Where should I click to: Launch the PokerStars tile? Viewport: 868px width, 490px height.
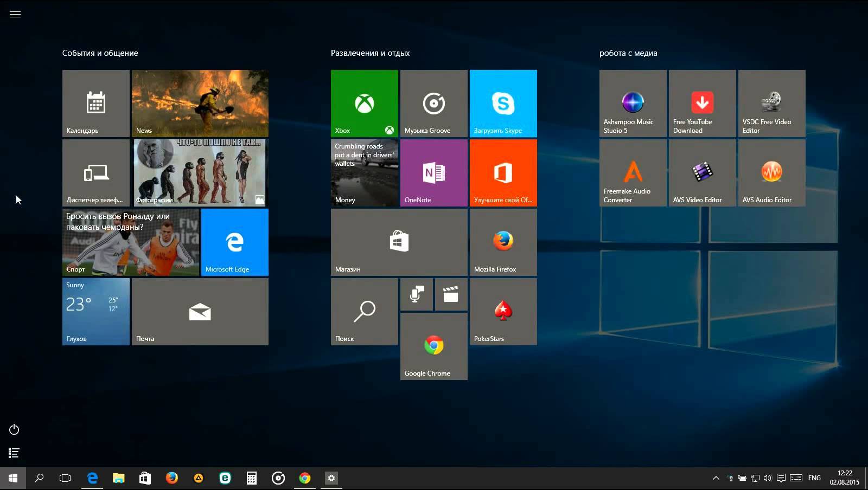pos(503,311)
